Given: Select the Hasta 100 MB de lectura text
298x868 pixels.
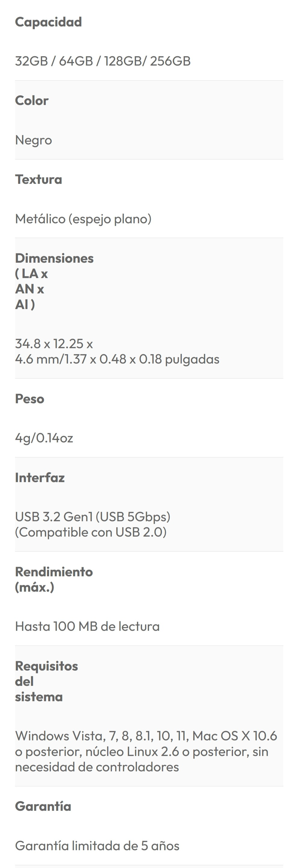Looking at the screenshot, I should click(87, 626).
